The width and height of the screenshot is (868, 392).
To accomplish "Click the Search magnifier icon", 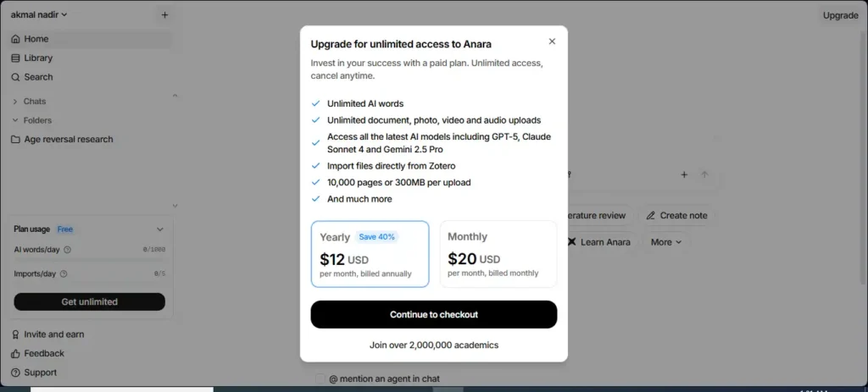I will (x=15, y=77).
